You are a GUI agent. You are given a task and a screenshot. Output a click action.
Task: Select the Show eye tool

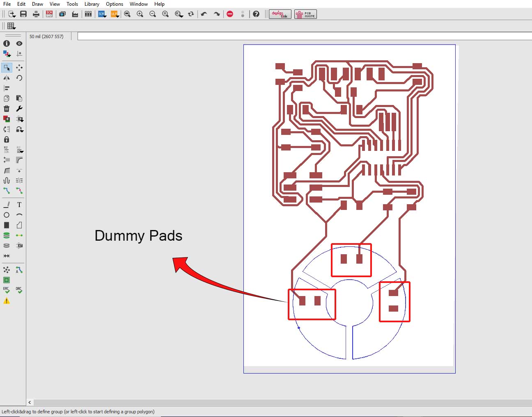pos(19,43)
